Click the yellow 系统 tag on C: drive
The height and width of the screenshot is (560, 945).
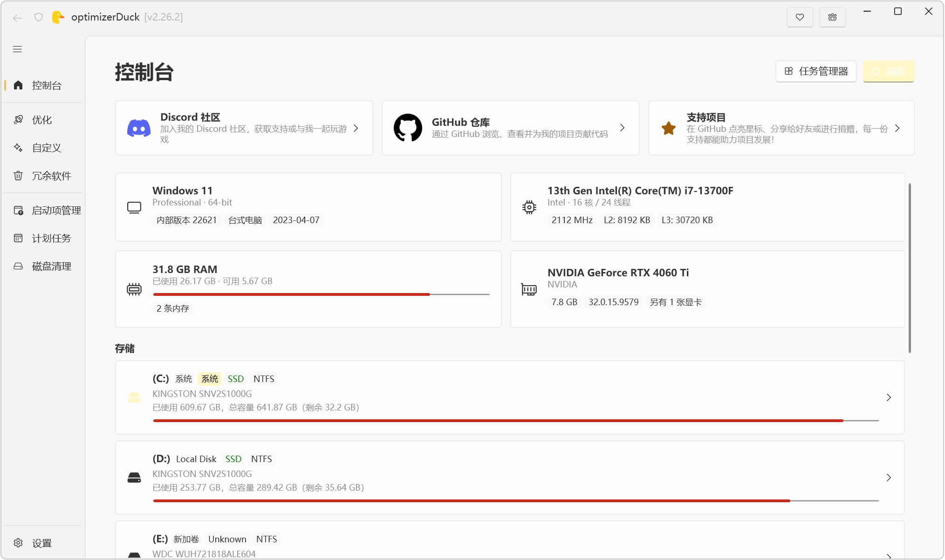tap(210, 379)
